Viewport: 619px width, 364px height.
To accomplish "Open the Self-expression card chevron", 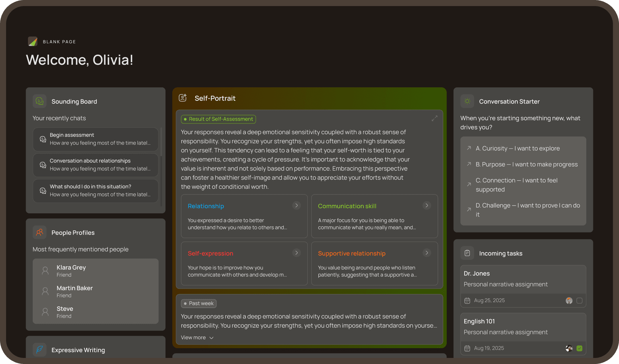I will tap(296, 253).
